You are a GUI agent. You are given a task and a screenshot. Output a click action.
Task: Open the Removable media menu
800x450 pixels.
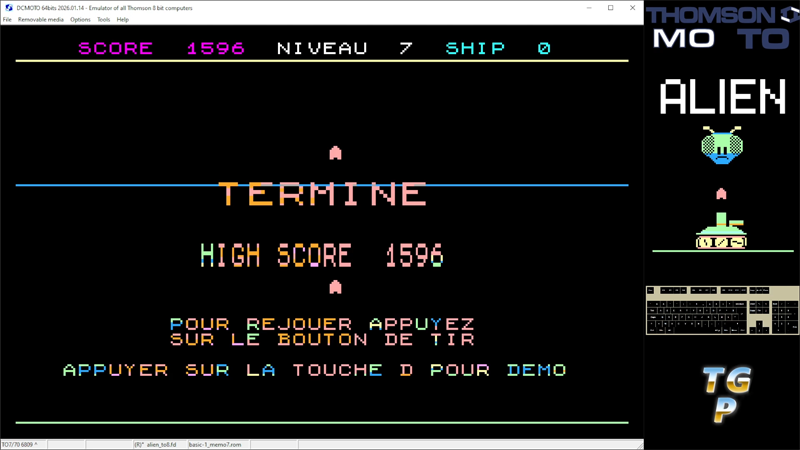point(41,19)
